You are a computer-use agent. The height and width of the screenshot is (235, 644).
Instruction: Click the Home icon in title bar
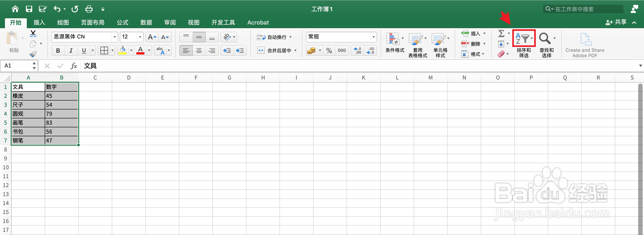click(x=15, y=9)
